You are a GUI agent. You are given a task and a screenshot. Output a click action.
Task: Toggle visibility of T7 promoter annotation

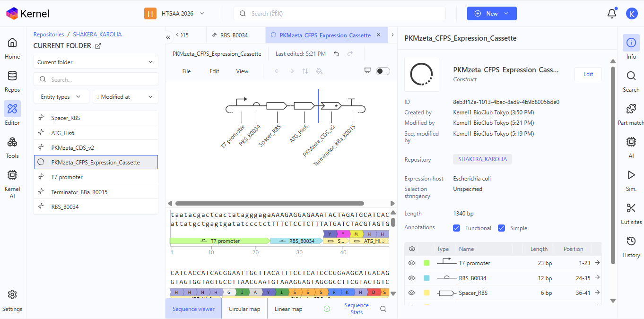click(411, 263)
